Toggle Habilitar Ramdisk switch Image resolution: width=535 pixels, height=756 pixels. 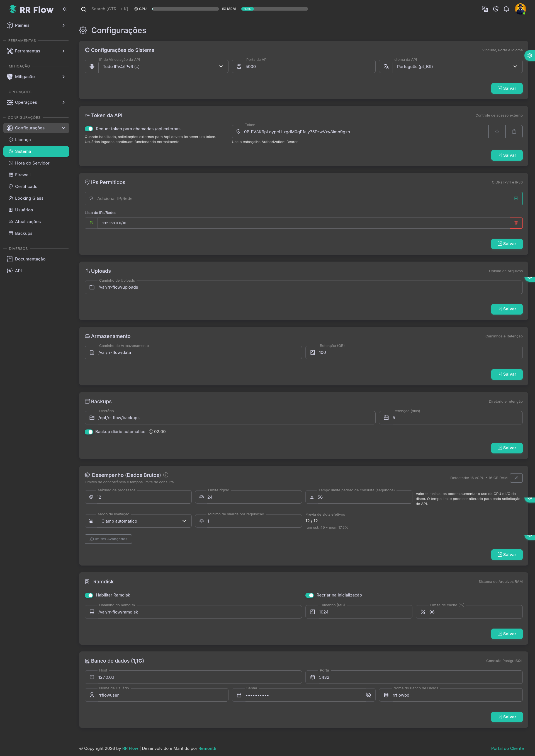click(89, 595)
